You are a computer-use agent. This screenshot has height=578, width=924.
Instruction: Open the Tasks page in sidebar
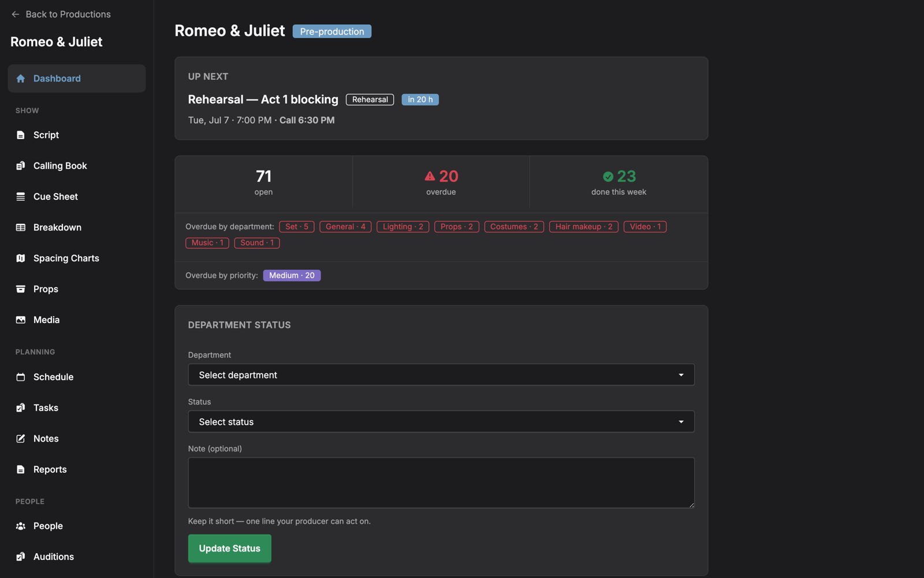tap(77, 408)
